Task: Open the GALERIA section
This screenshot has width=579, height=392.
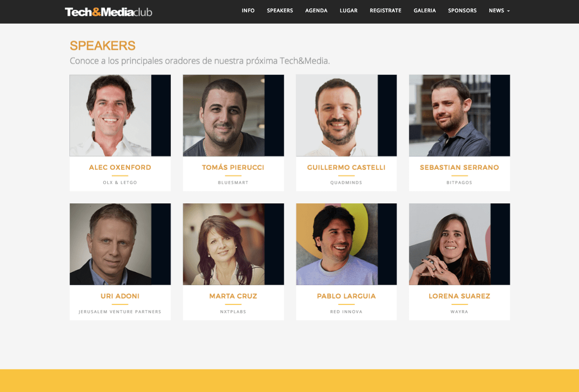Action: click(x=424, y=11)
